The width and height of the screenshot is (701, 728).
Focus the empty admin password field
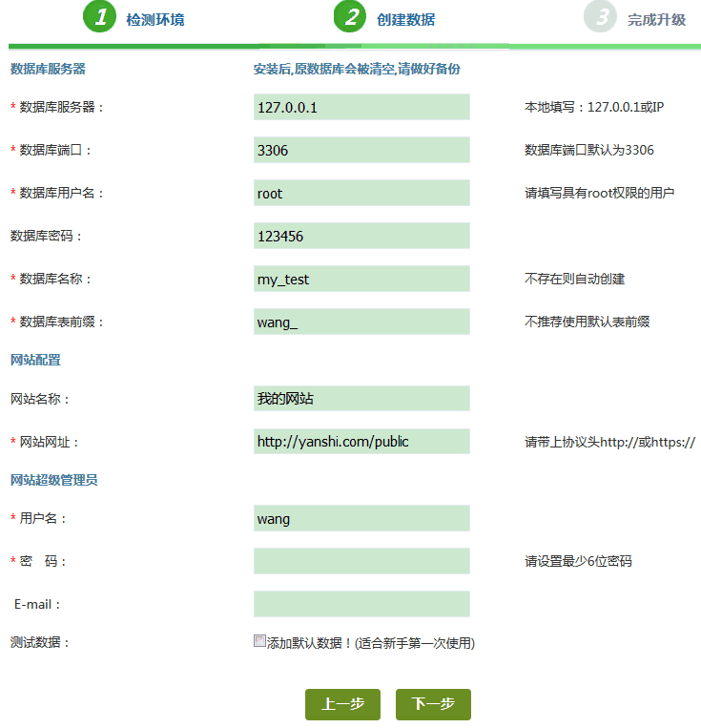[361, 561]
